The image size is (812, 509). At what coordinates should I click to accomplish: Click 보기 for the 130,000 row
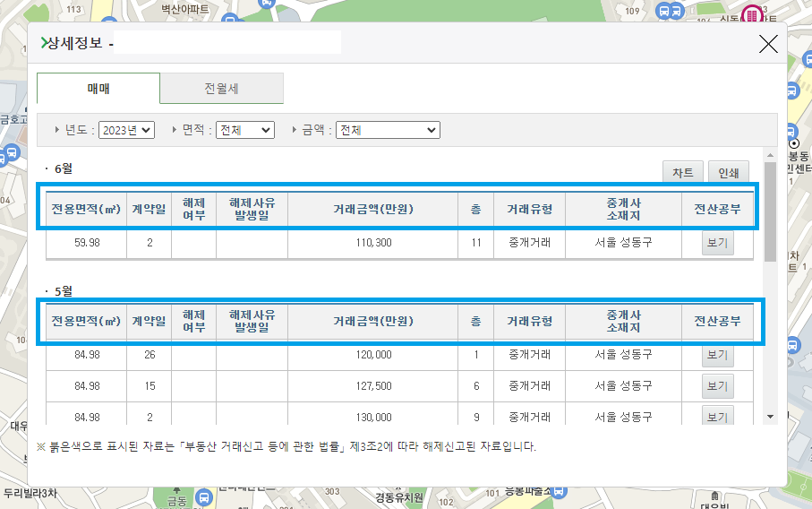[x=717, y=416]
